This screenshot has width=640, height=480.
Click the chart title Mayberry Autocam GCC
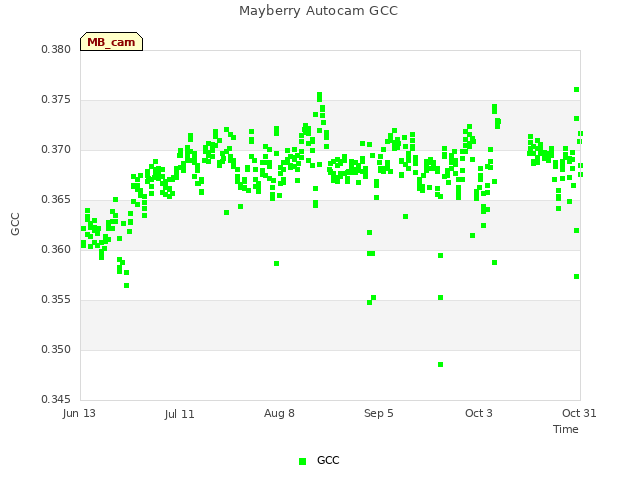[318, 11]
